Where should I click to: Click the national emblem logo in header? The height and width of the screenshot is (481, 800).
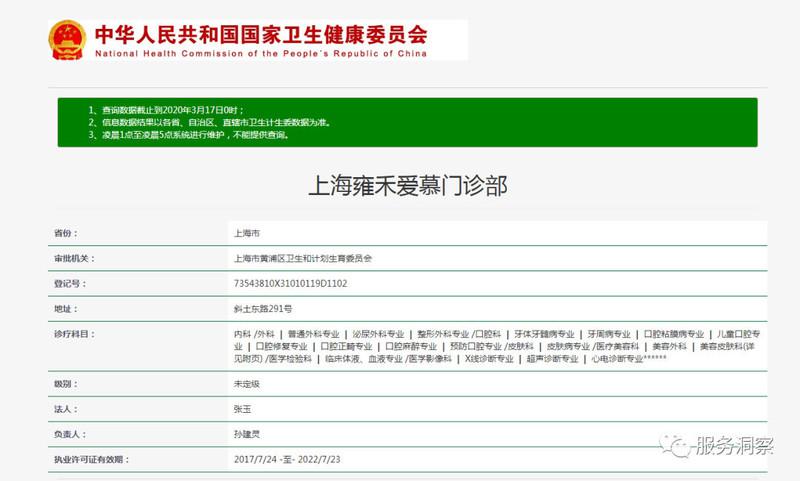68,38
